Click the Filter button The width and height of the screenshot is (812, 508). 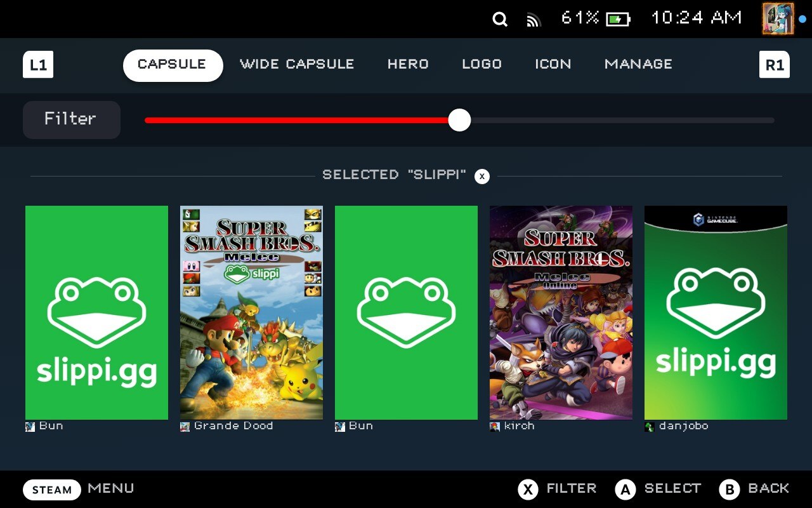71,119
